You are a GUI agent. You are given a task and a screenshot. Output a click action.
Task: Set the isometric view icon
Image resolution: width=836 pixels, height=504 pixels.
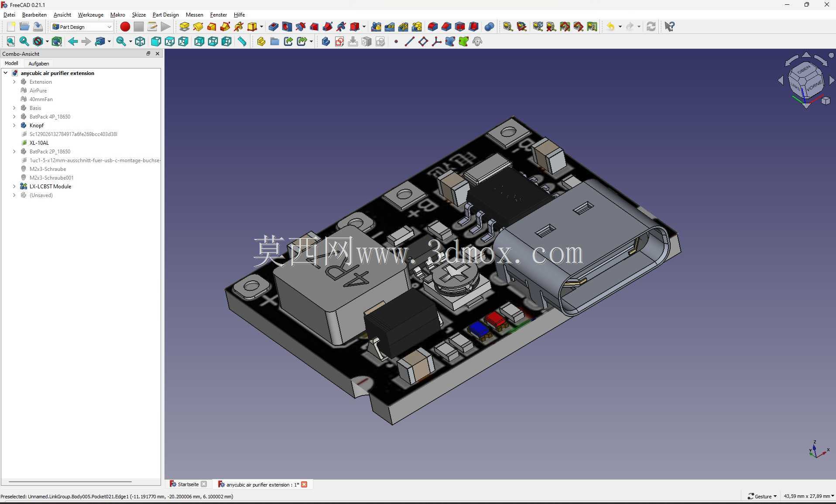coord(140,41)
